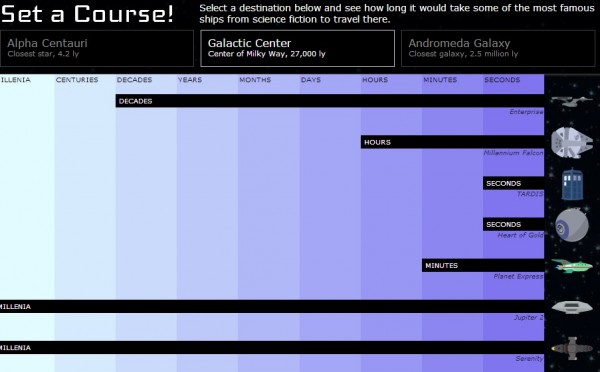600x372 pixels.
Task: Choose the Galactic Center destination
Action: (x=297, y=48)
